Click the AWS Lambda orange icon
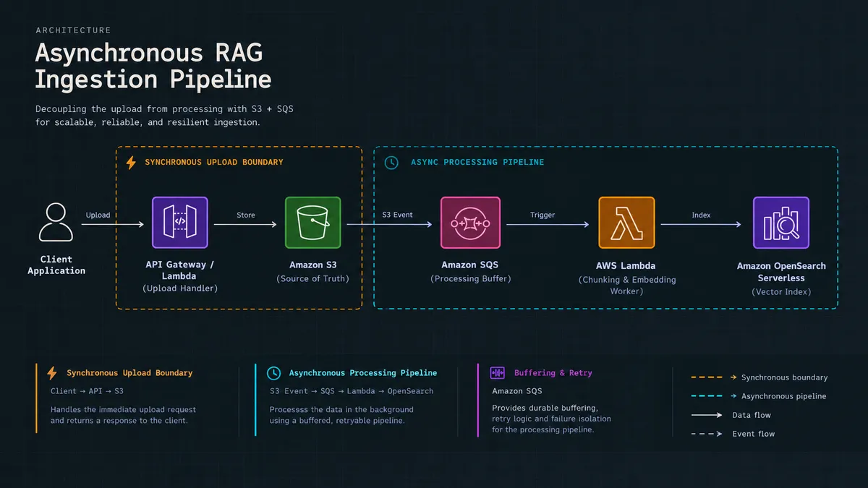The image size is (868, 488). tap(626, 223)
